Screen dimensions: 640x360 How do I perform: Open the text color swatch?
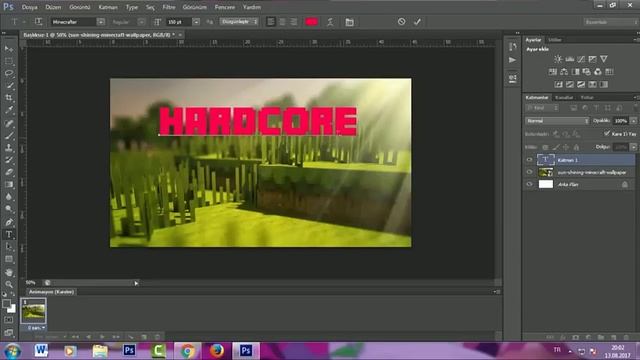(x=311, y=22)
